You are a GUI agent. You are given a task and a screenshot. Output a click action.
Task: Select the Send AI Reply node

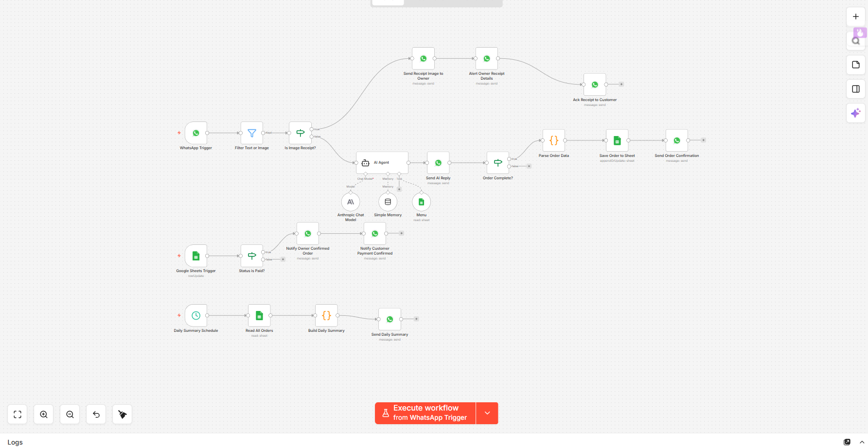pyautogui.click(x=438, y=163)
